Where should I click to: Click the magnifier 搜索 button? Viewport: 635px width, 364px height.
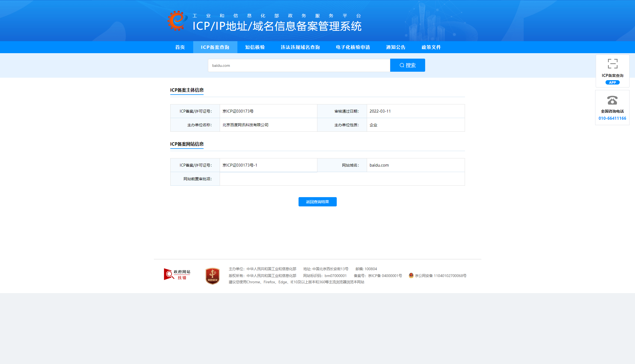coord(407,65)
